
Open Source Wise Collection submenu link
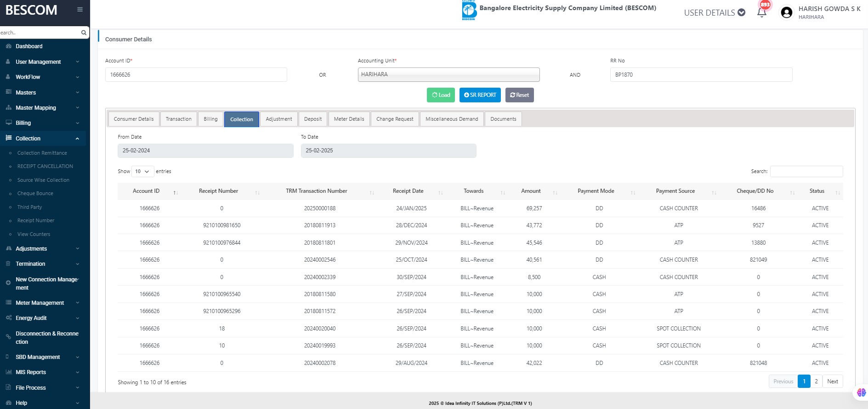click(x=43, y=180)
